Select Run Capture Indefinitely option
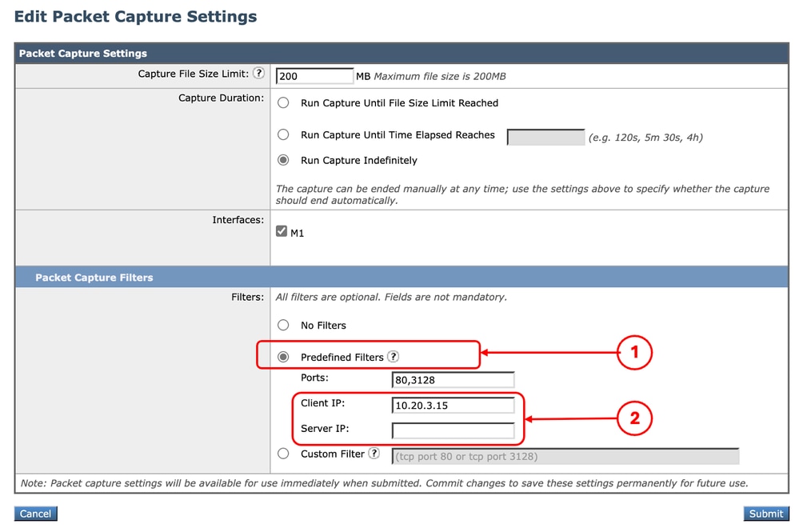The width and height of the screenshot is (799, 532). (x=283, y=160)
